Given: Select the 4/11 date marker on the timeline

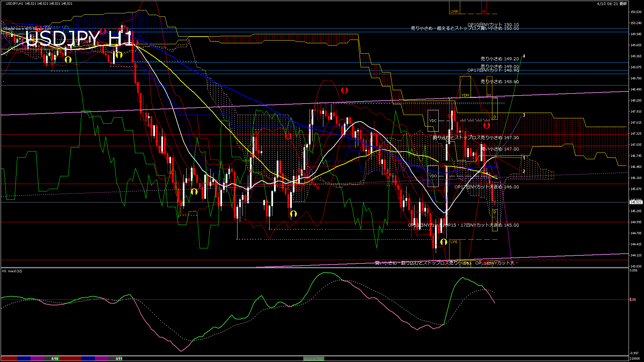Looking at the screenshot, I should (119, 359).
